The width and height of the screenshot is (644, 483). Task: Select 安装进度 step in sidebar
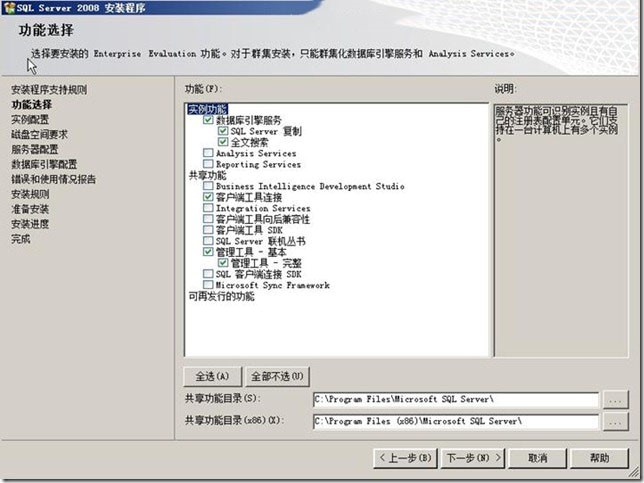[x=30, y=224]
